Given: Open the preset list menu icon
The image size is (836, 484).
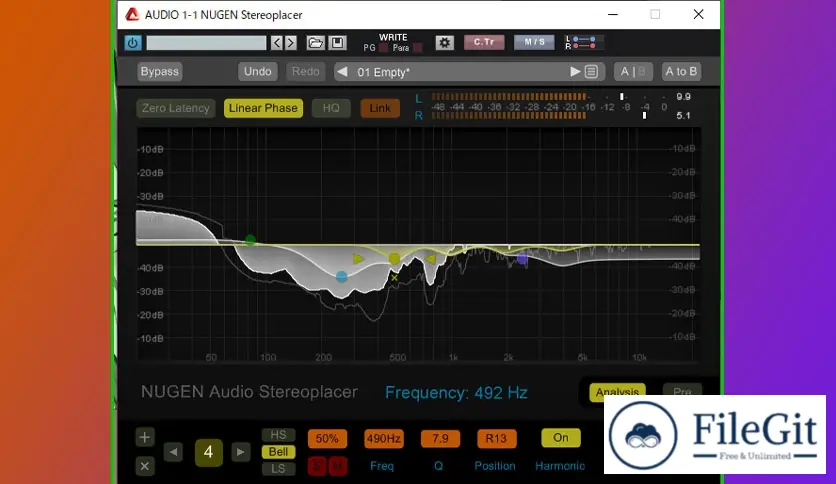Looking at the screenshot, I should point(591,71).
